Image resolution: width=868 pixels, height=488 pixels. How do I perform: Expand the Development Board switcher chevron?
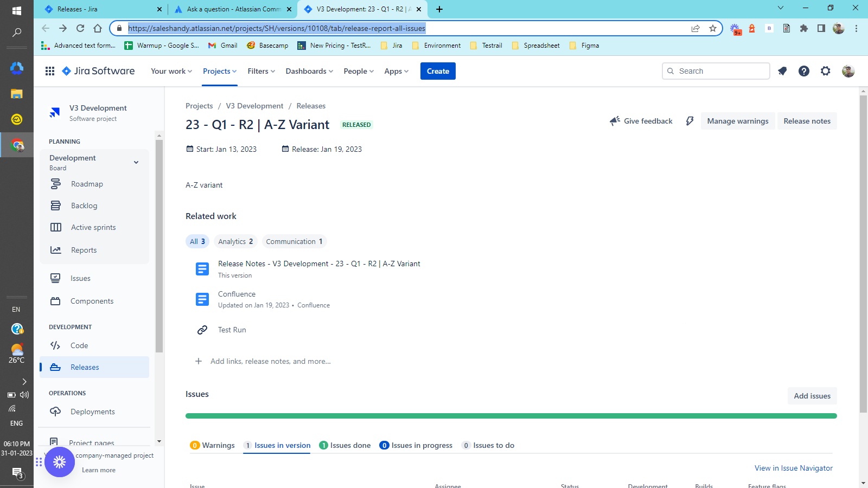136,162
